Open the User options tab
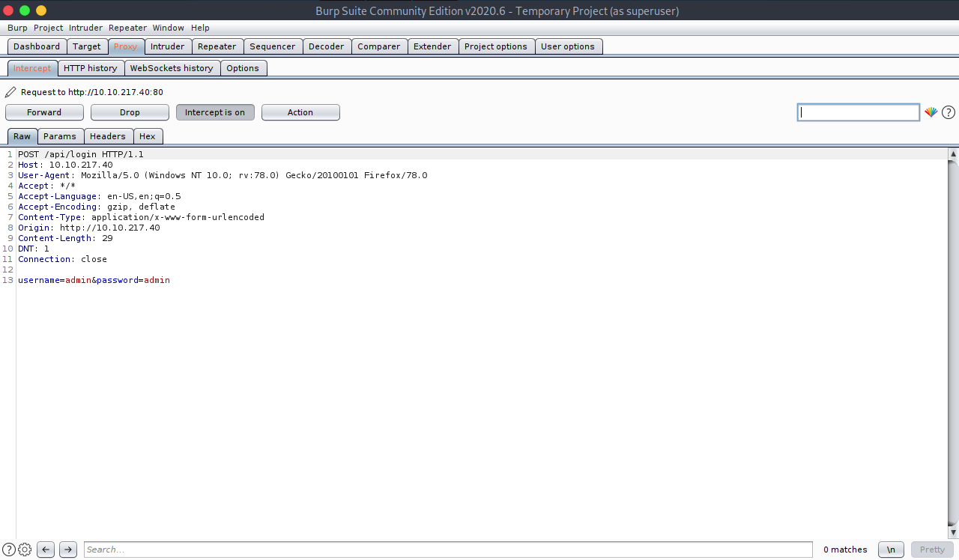 point(568,46)
